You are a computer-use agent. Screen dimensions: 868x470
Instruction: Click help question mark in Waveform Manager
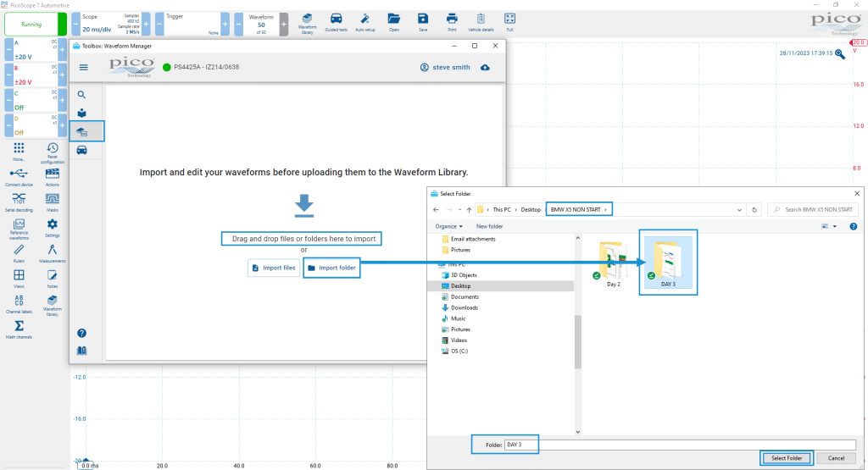[x=82, y=333]
